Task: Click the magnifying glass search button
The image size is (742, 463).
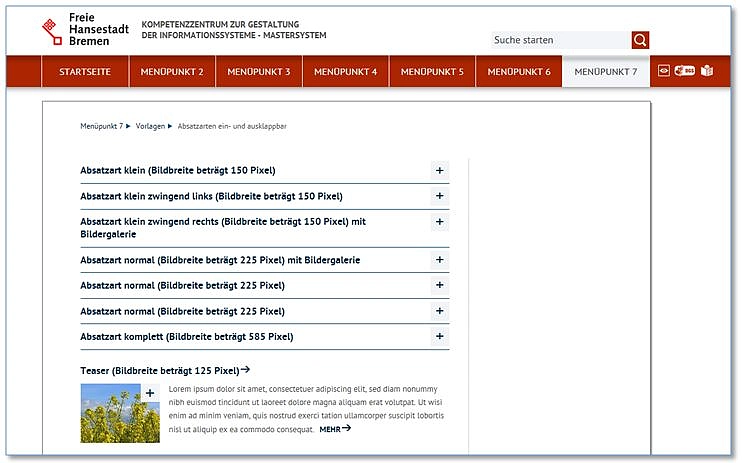Action: (x=640, y=40)
